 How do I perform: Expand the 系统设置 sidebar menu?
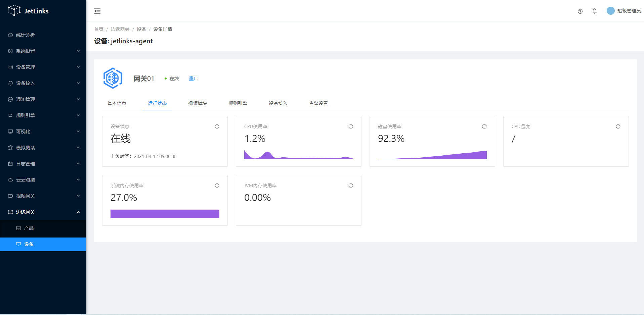click(43, 51)
